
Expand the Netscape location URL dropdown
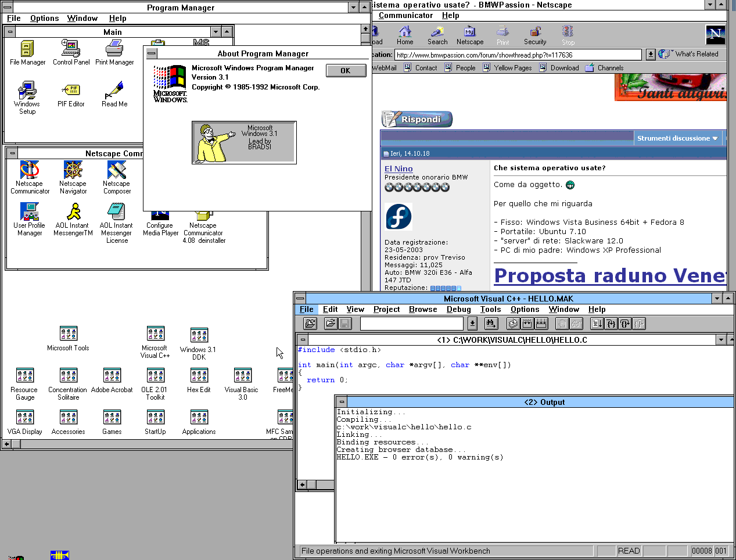point(651,55)
